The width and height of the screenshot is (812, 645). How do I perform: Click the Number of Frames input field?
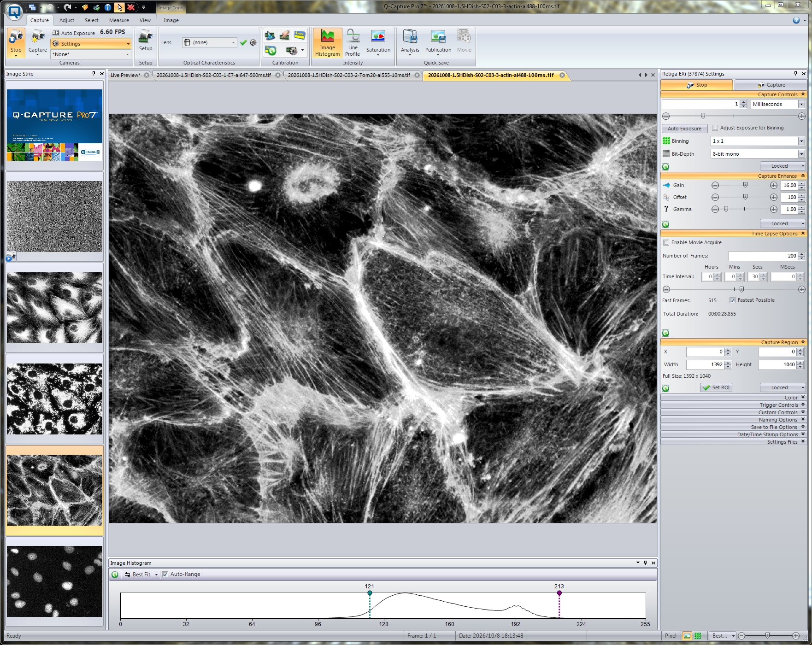763,256
